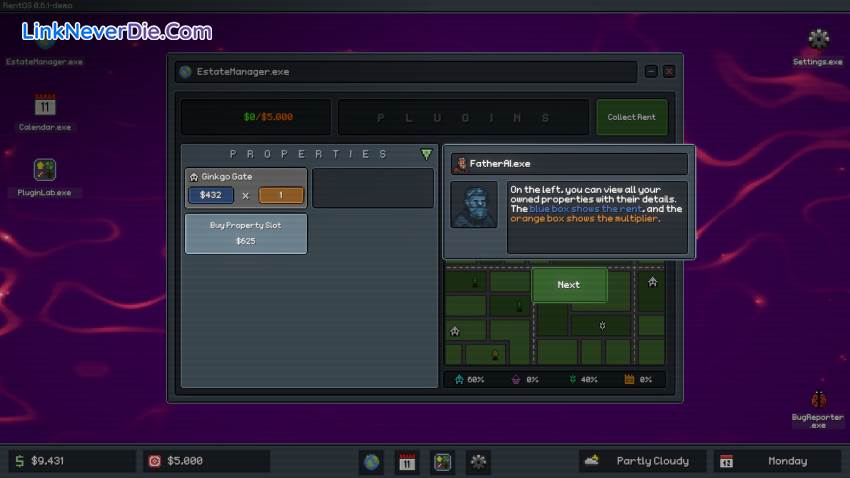Buy Property Slot for $625
The width and height of the screenshot is (850, 478).
click(245, 233)
